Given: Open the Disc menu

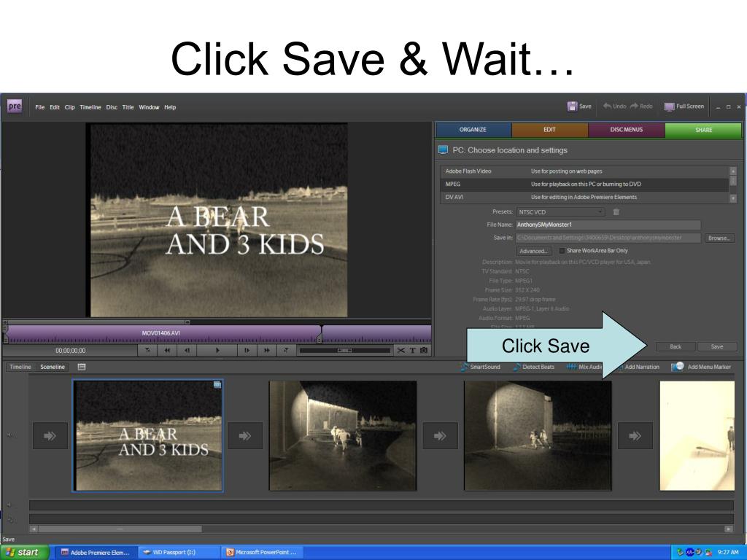Looking at the screenshot, I should pos(112,107).
